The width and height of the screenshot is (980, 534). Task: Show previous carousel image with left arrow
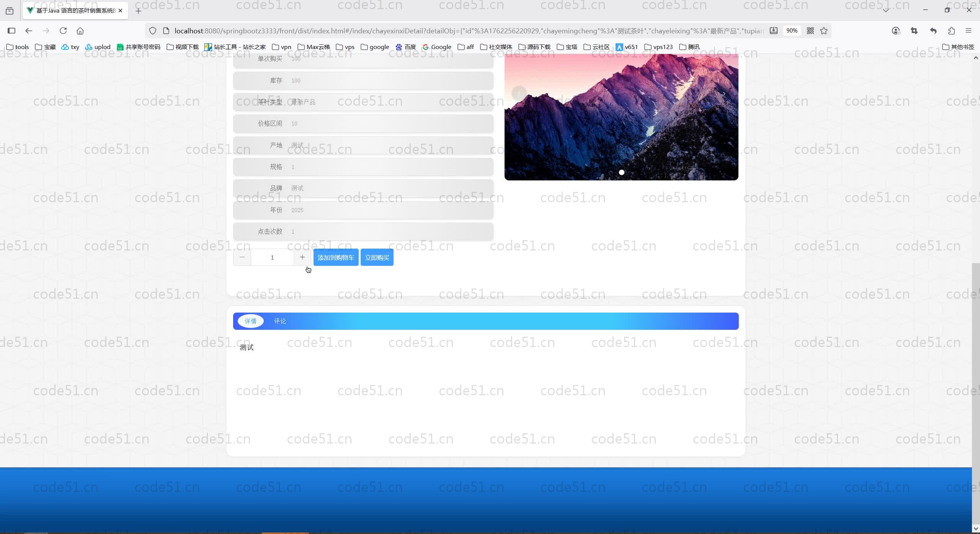coord(519,94)
